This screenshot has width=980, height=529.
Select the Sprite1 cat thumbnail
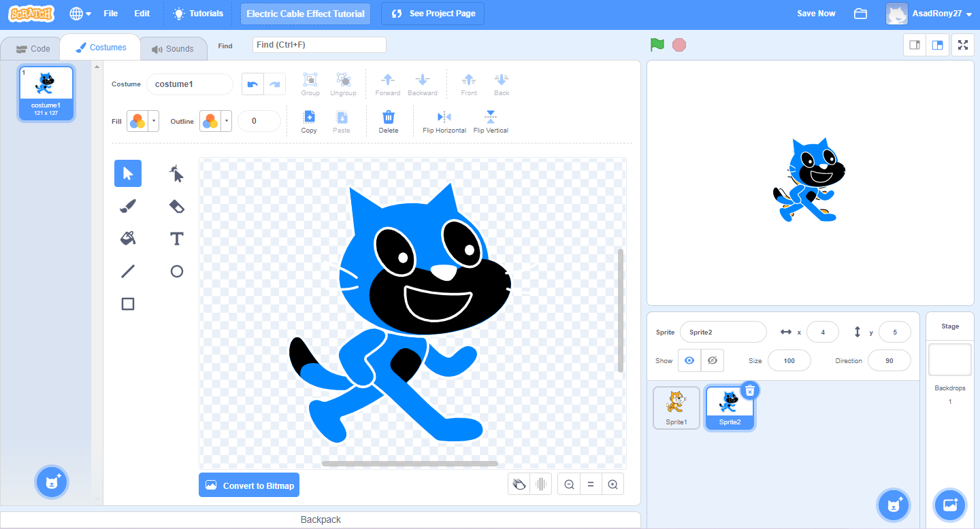tap(676, 405)
